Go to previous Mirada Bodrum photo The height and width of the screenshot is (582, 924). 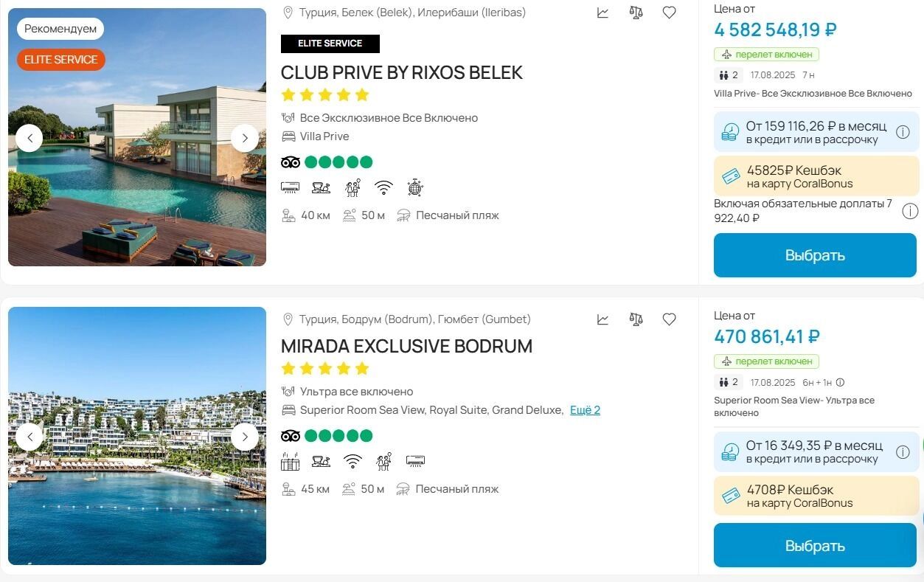[x=29, y=437]
